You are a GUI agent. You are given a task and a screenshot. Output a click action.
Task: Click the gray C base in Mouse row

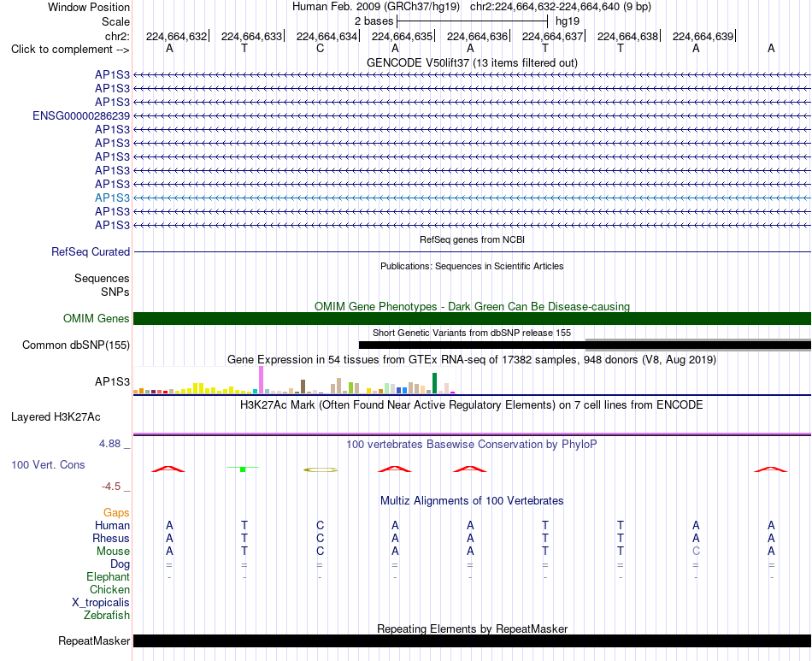[x=696, y=552]
